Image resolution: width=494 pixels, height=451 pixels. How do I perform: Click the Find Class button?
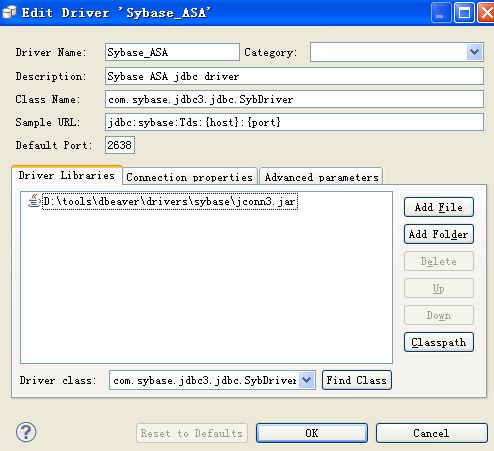tap(357, 380)
